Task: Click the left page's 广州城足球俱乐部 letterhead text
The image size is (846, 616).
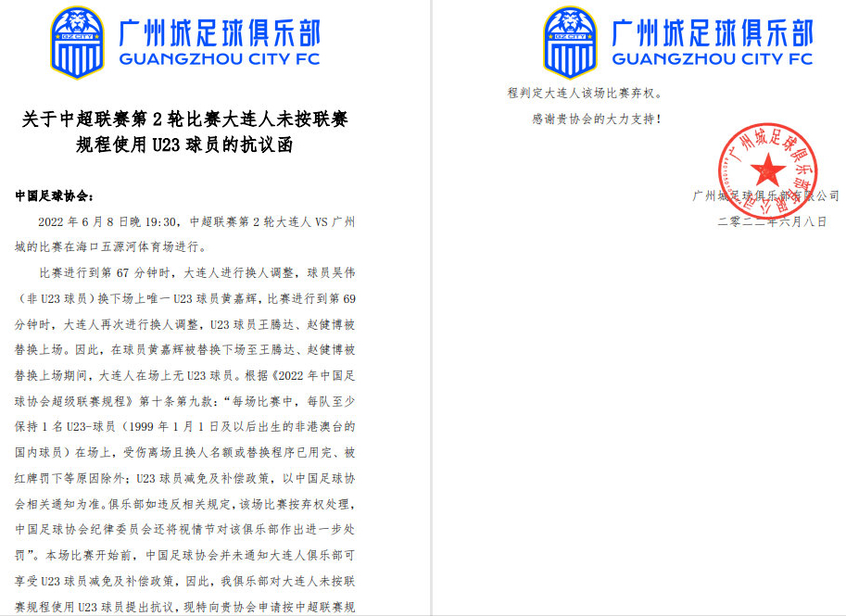Action: coord(220,33)
